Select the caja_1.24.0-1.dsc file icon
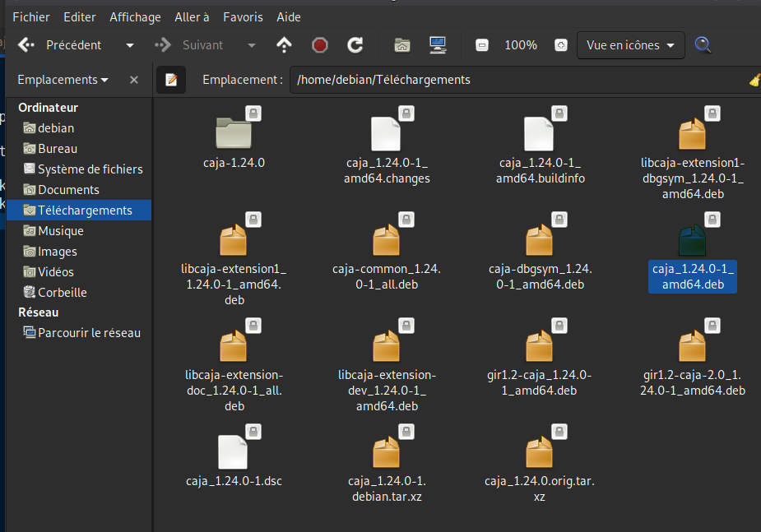Image resolution: width=761 pixels, height=532 pixels. coord(233,452)
